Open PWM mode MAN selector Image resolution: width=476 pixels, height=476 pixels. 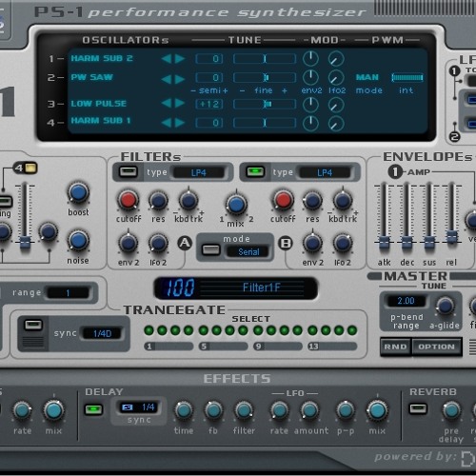367,77
